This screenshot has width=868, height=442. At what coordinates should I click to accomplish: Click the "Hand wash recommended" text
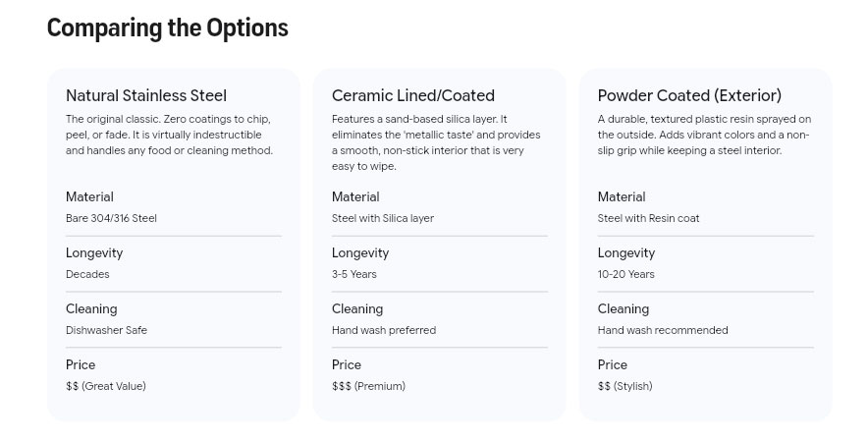663,330
